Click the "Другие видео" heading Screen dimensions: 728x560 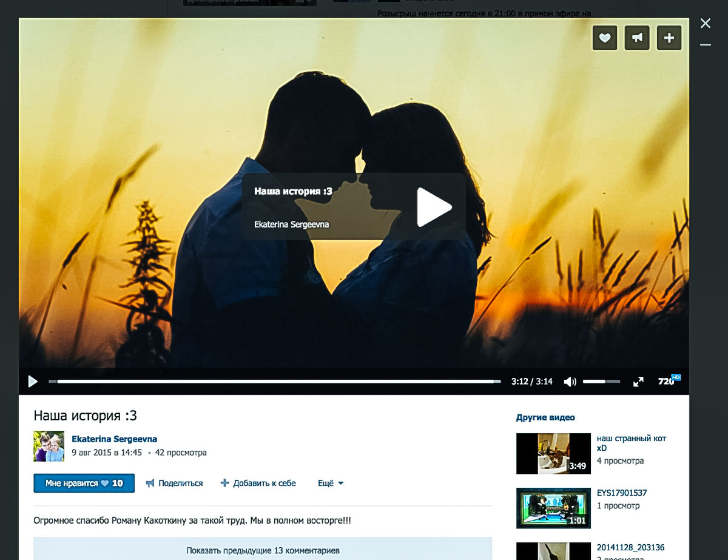(545, 417)
